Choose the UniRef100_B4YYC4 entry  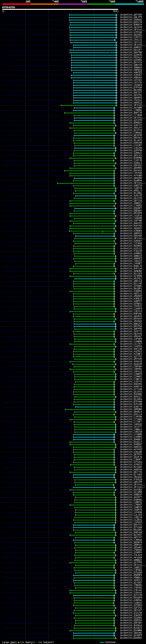[131, 62]
